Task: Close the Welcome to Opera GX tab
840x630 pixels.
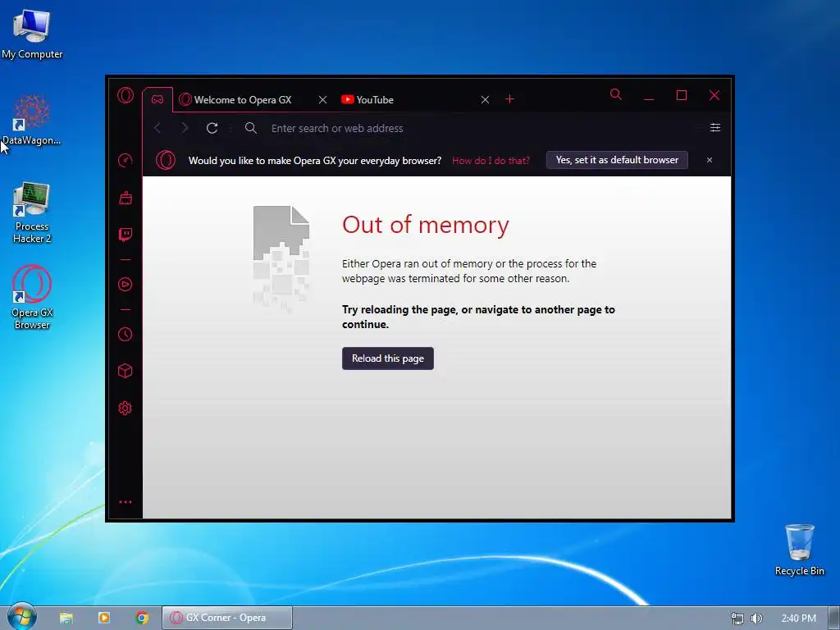Action: pyautogui.click(x=322, y=99)
